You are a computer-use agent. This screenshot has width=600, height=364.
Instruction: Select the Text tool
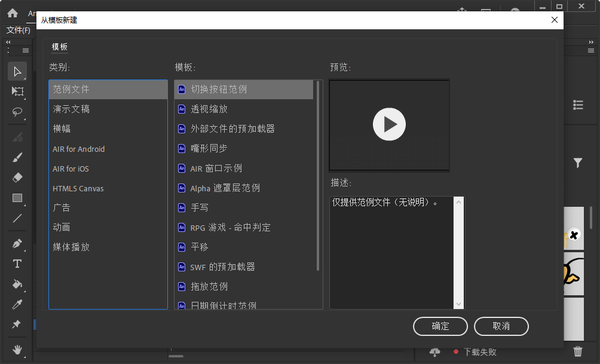(x=17, y=264)
